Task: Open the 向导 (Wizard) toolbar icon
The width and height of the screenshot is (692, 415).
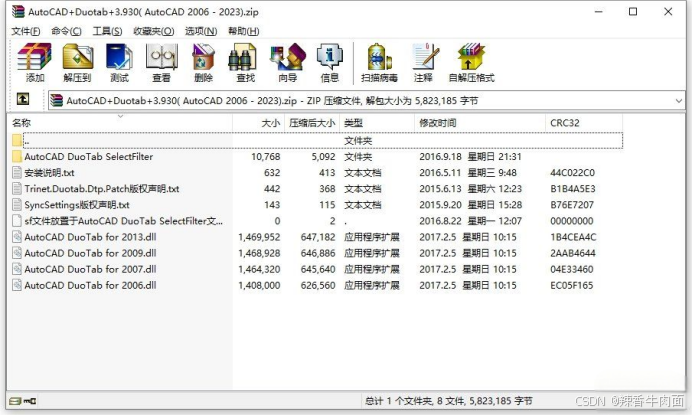Action: [x=288, y=63]
